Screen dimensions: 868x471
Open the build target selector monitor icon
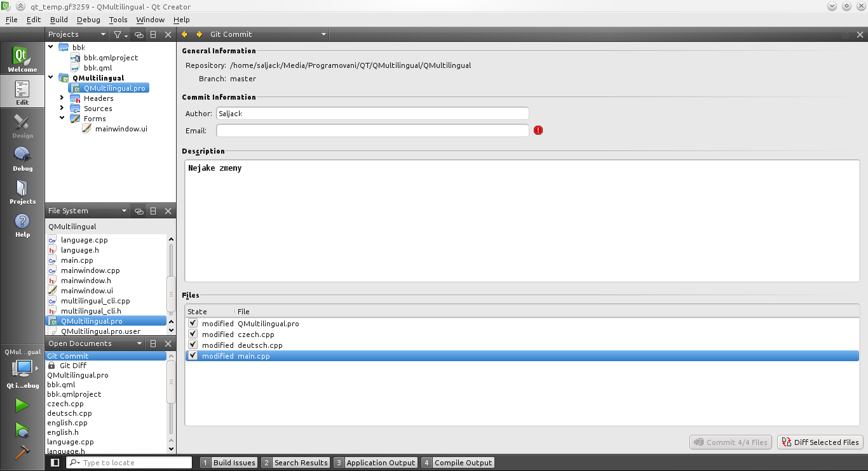click(22, 368)
